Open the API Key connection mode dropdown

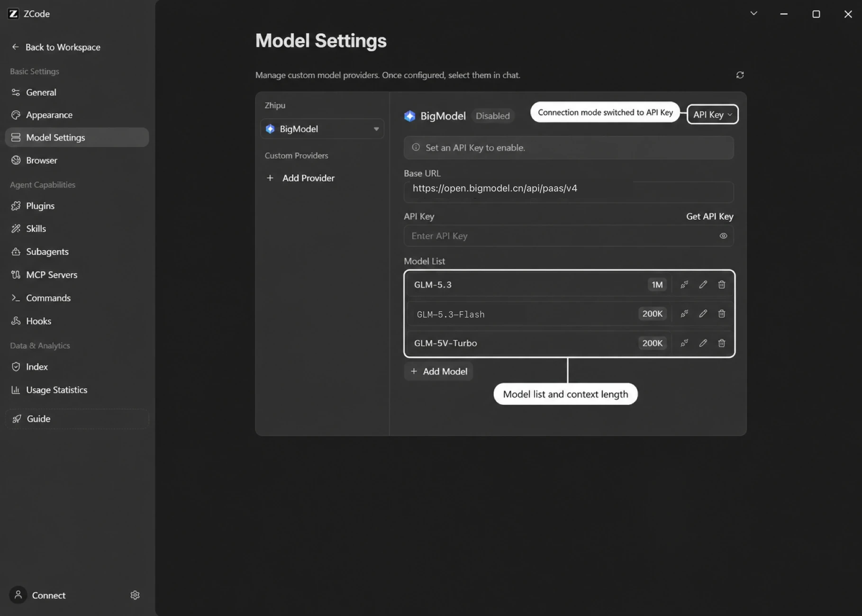pos(712,115)
